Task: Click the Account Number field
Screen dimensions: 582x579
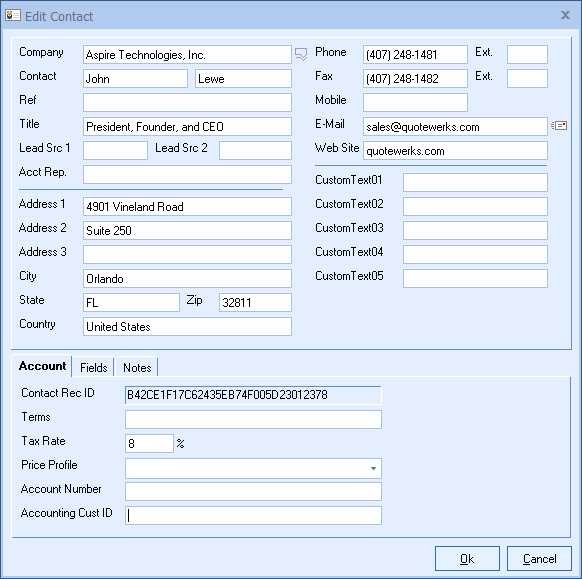Action: (x=253, y=491)
